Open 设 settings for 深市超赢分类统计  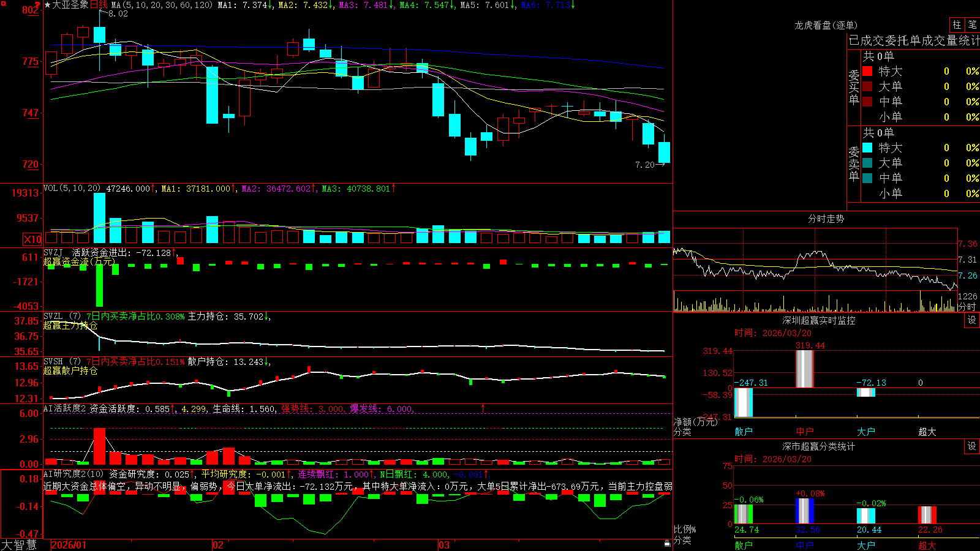972,446
